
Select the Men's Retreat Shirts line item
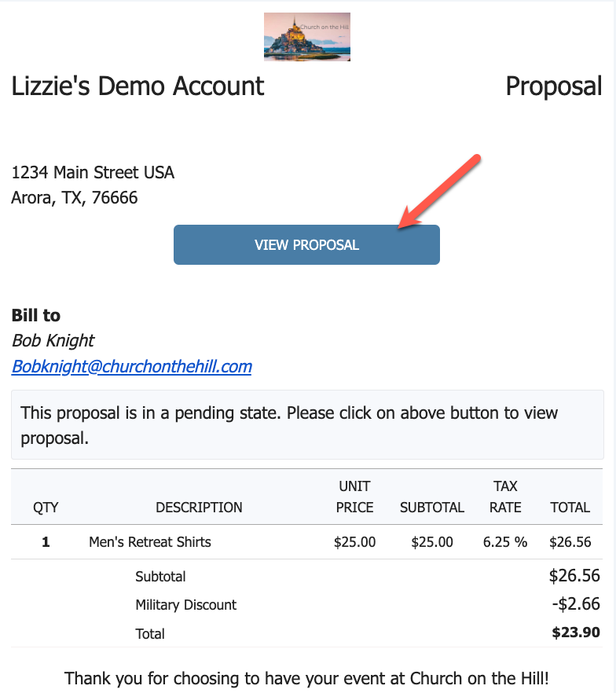pyautogui.click(x=150, y=542)
